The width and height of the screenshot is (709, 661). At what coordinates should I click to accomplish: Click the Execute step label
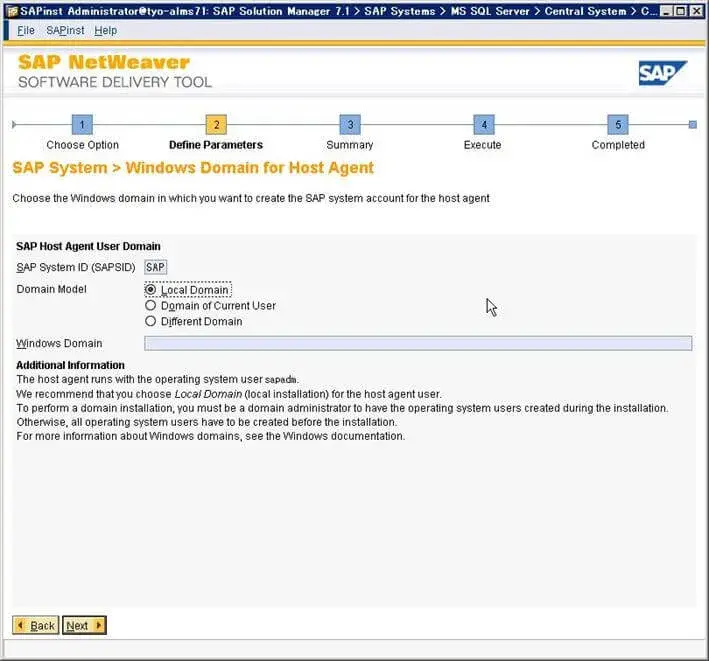(482, 145)
